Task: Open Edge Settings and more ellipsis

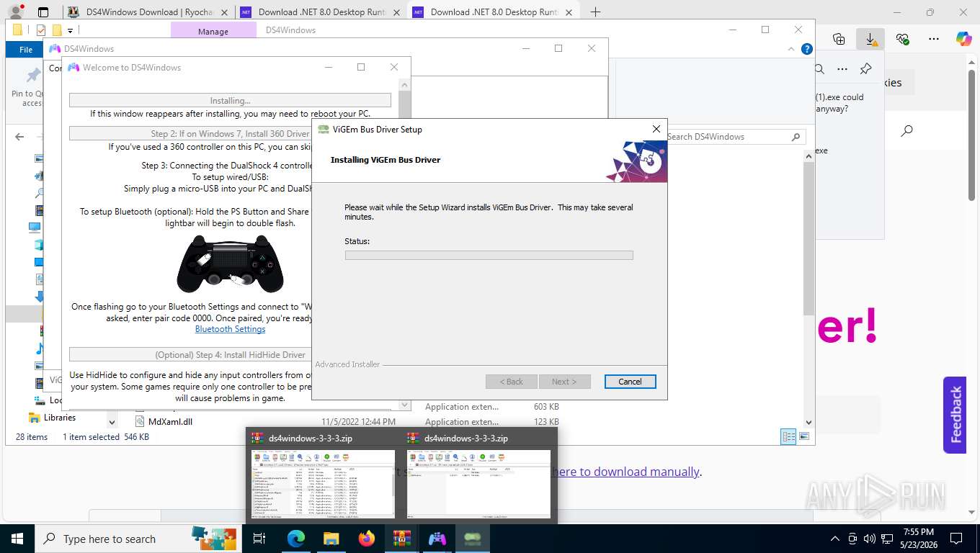Action: [934, 39]
